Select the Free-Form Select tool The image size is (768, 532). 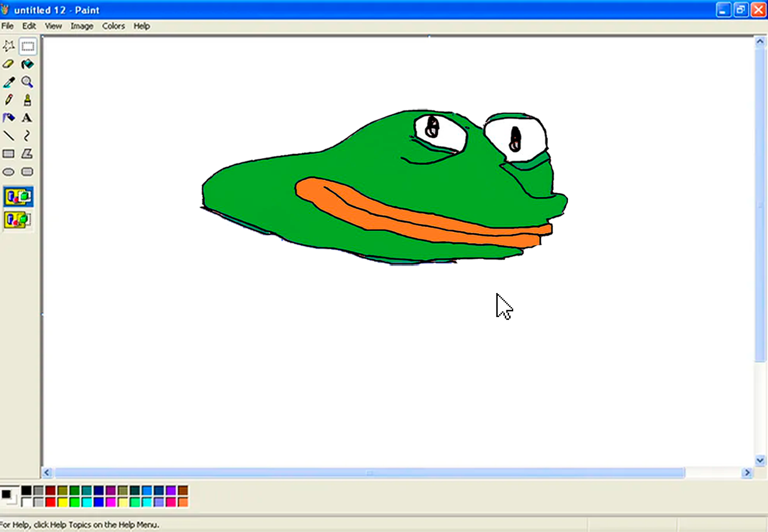pyautogui.click(x=8, y=46)
